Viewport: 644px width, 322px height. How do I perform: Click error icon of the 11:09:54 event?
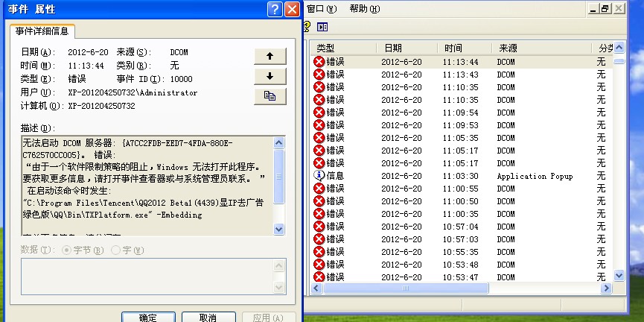point(319,113)
